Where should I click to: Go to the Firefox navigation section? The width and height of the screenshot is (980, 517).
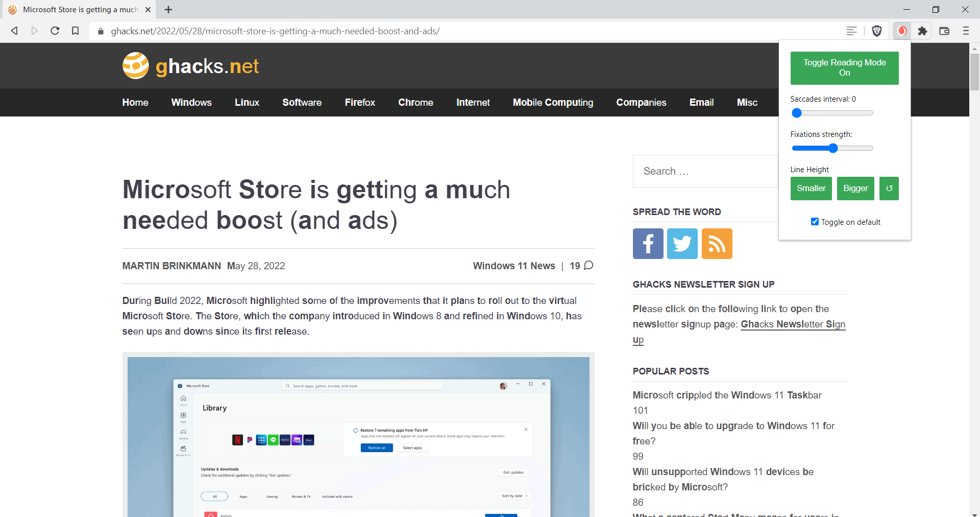coord(360,103)
